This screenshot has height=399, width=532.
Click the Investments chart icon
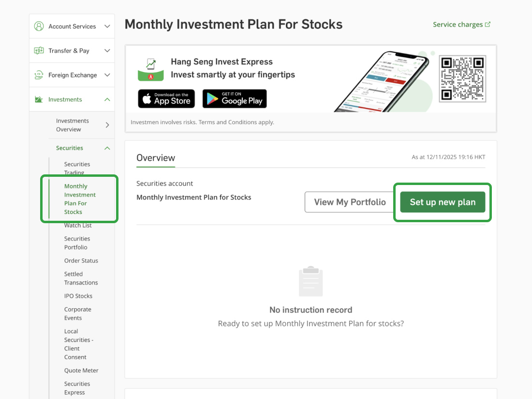point(39,100)
